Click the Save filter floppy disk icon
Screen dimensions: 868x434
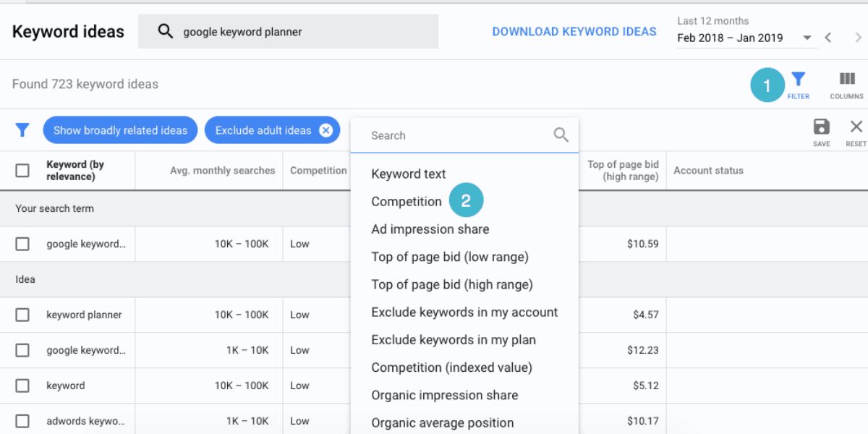(x=822, y=127)
